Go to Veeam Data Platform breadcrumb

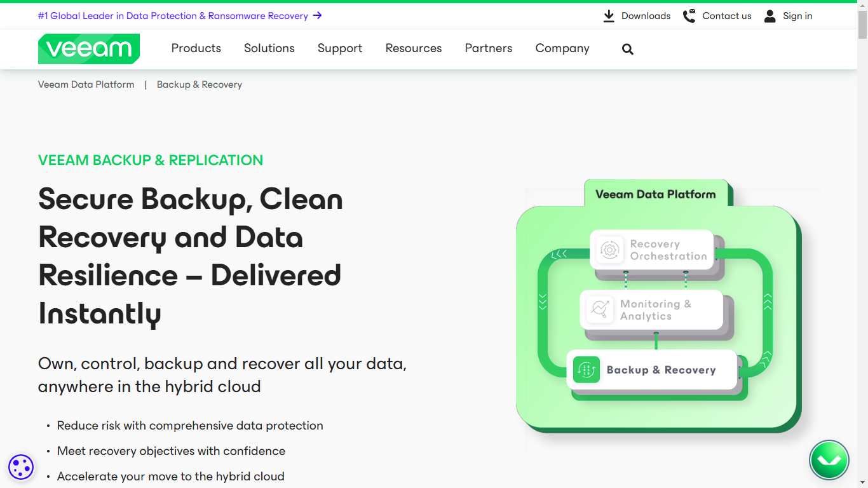pos(86,85)
